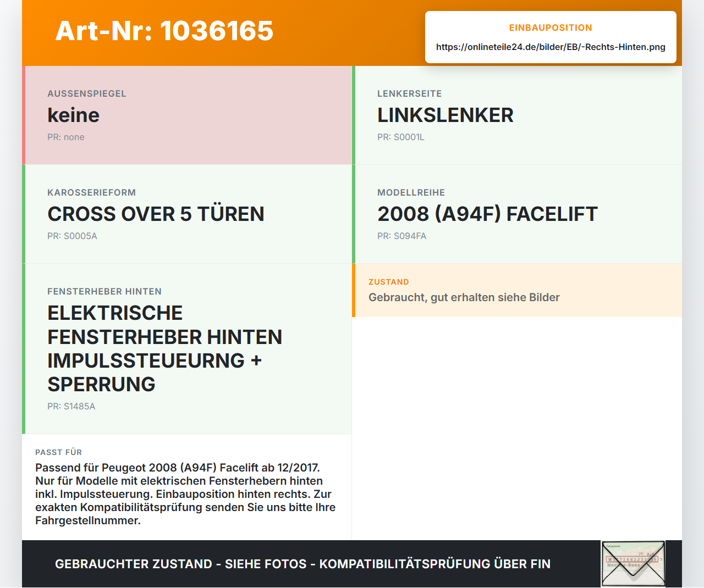Click the 'ELEKTRISCHE FENSTERHEBER HINTEN IMPULSSTEUEURNG + SPERRUNG' value
This screenshot has width=704, height=588.
tap(165, 348)
